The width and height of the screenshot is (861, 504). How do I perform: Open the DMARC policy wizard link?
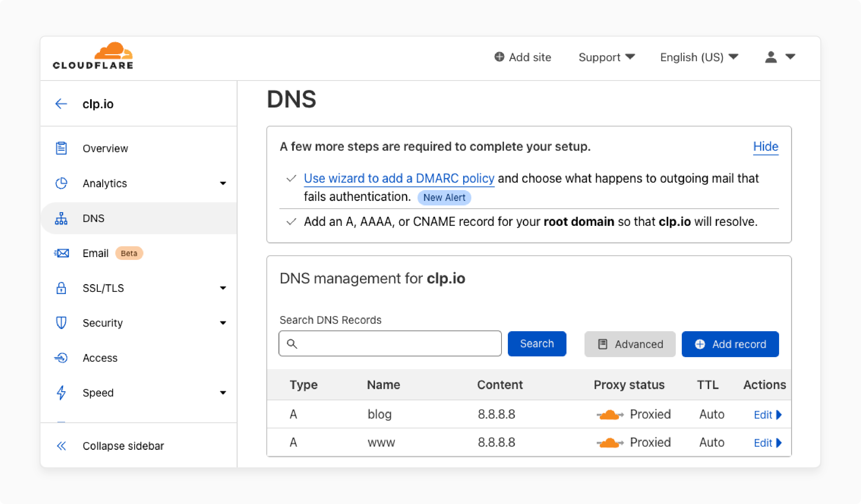[x=399, y=179]
